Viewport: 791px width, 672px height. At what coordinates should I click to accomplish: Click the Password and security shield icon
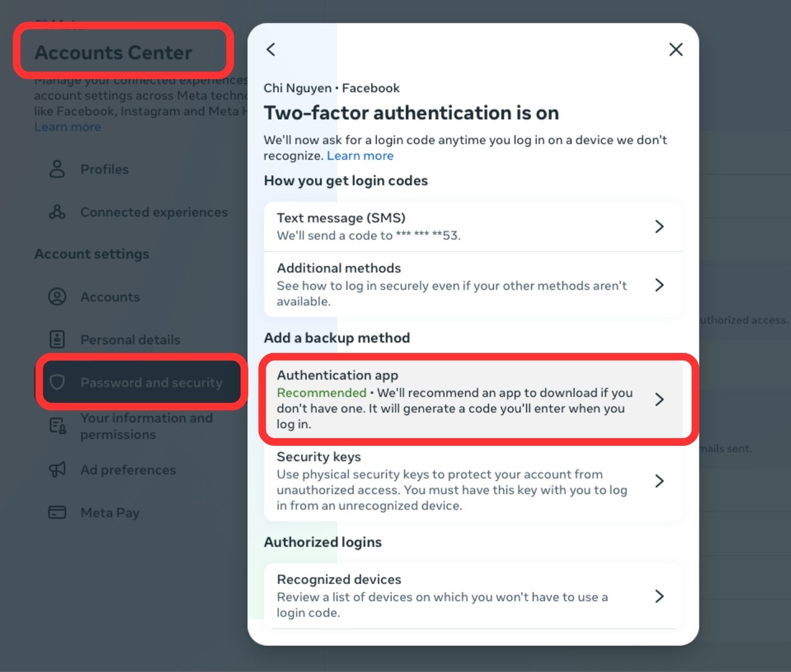pos(57,382)
